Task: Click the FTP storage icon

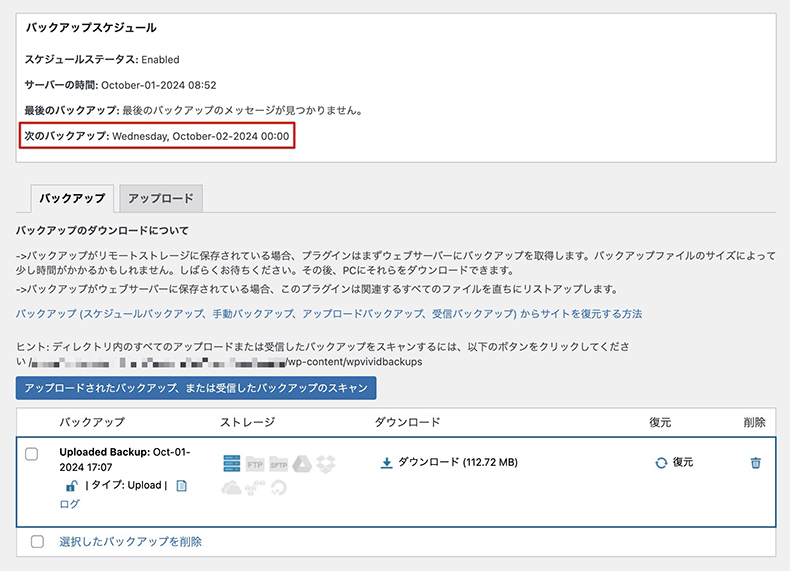Action: point(255,464)
